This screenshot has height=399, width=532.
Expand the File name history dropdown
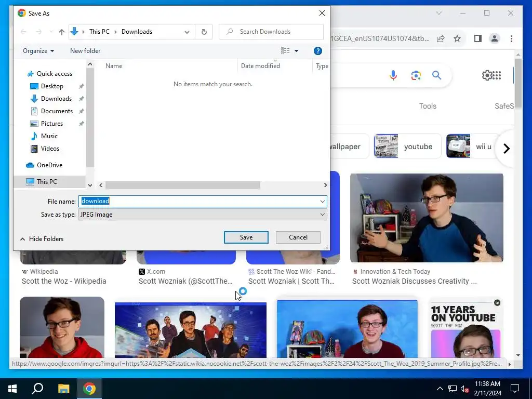[x=322, y=201]
